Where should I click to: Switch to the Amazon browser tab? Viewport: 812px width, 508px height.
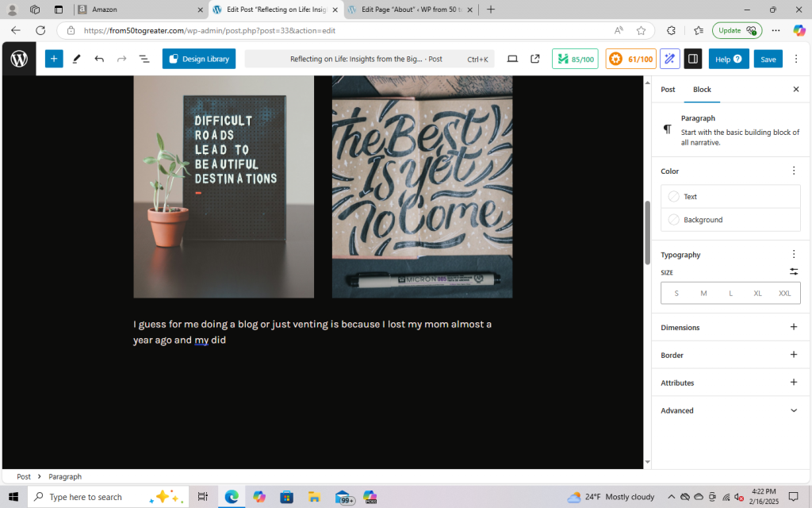point(139,10)
